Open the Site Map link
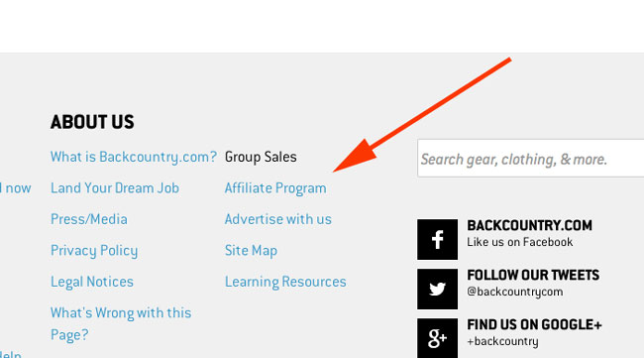Screen dimensions: 644x358 tap(251, 251)
